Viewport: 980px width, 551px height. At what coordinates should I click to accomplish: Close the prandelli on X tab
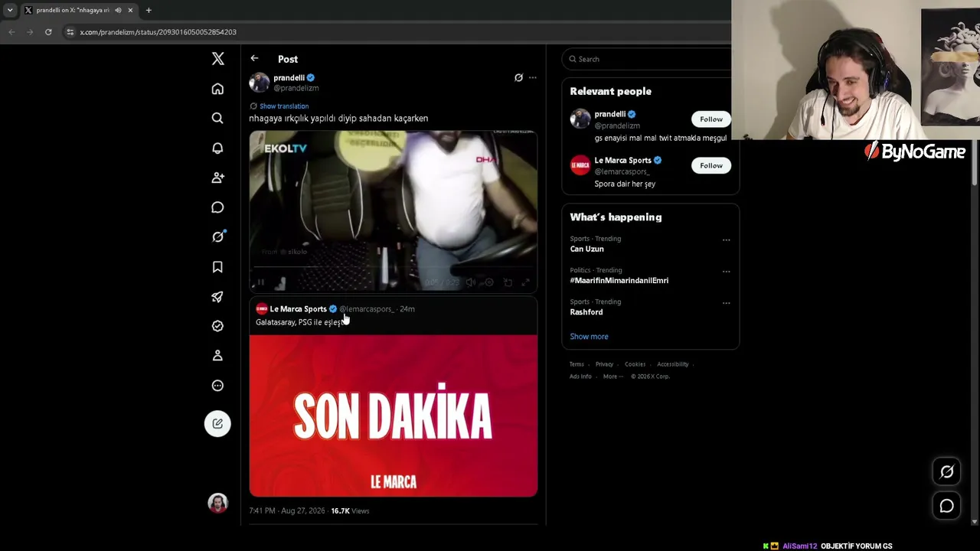coord(130,10)
